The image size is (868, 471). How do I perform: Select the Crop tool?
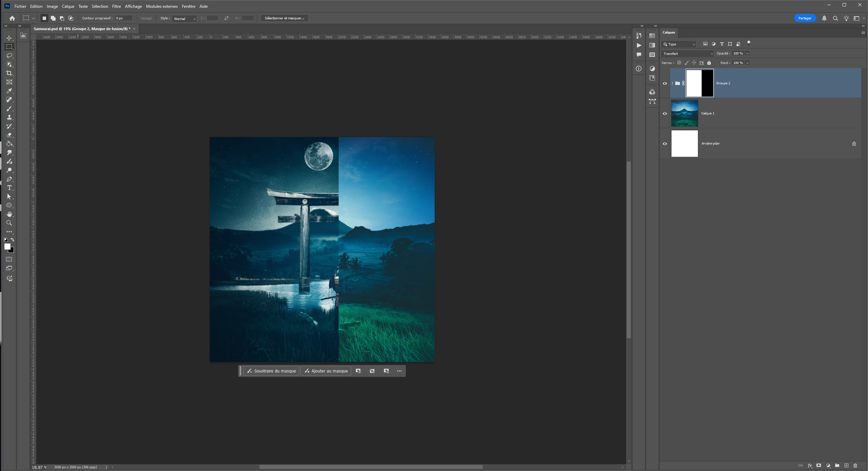tap(9, 73)
